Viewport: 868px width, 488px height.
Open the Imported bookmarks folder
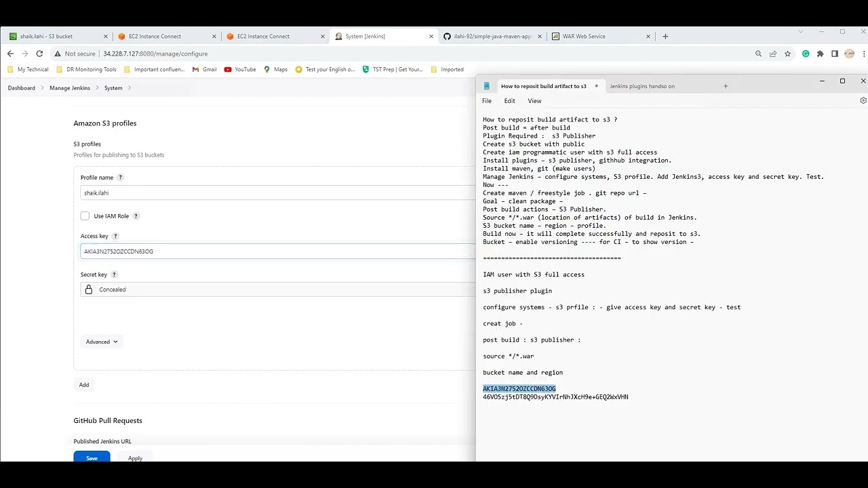pos(447,69)
